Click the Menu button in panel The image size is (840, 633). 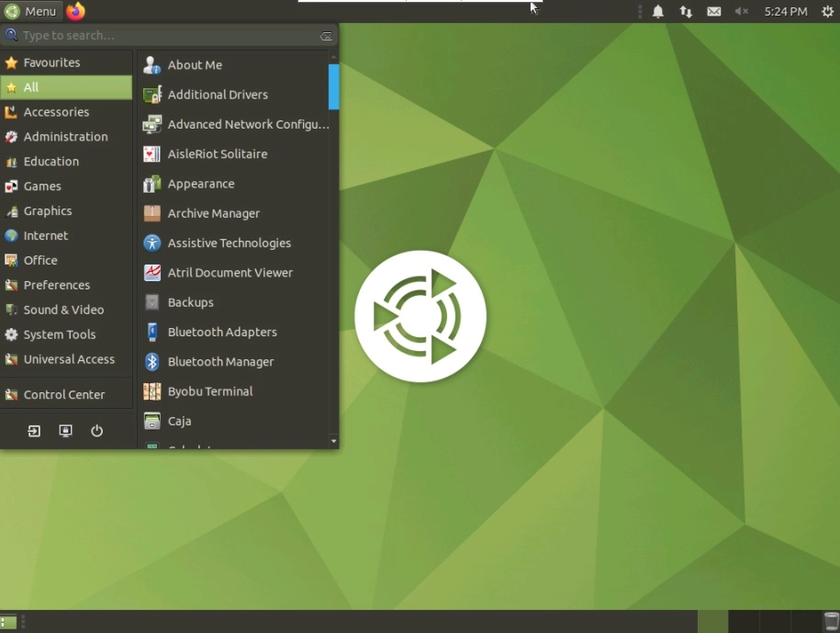31,11
